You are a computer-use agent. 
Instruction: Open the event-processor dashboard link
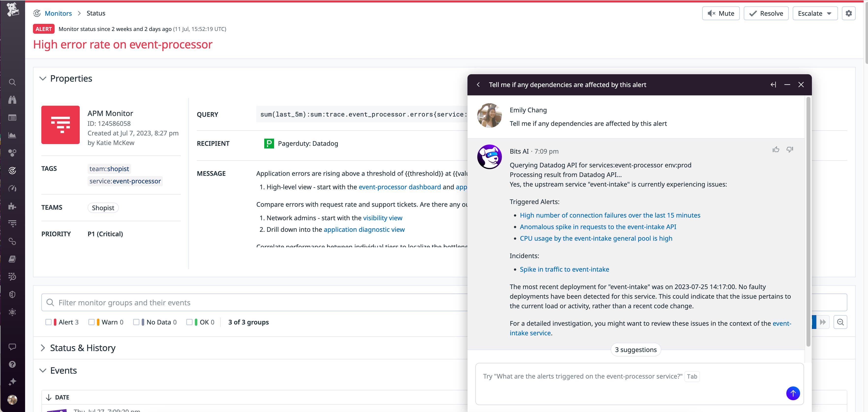pos(400,187)
